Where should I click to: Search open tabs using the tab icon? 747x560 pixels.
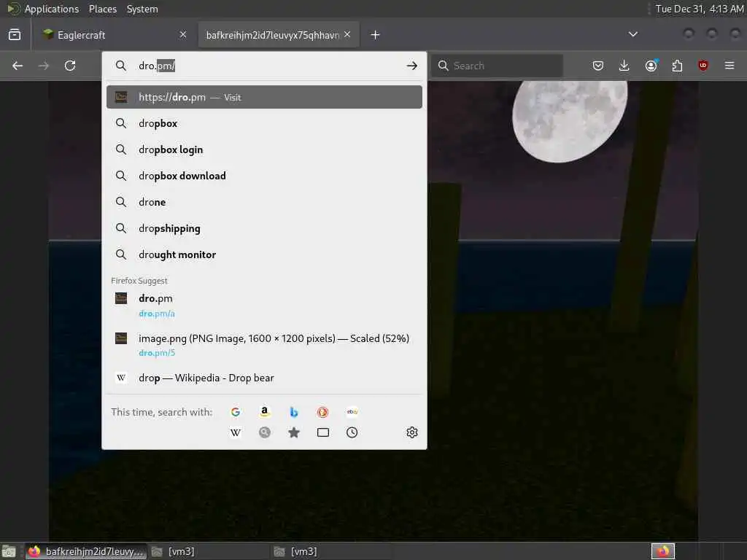click(x=323, y=432)
